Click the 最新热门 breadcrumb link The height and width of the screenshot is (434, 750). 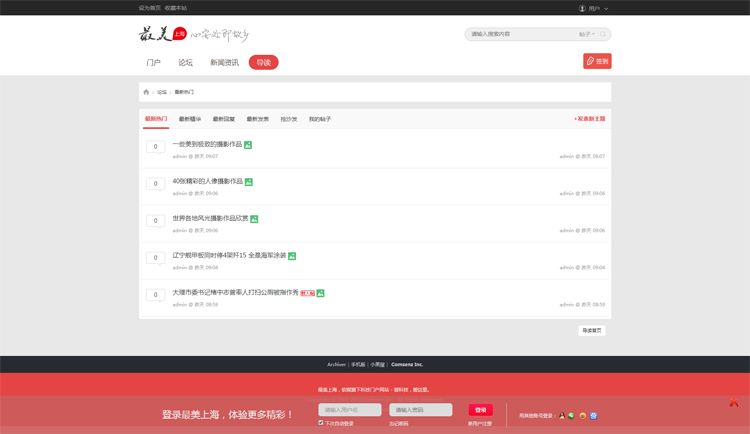[x=184, y=92]
